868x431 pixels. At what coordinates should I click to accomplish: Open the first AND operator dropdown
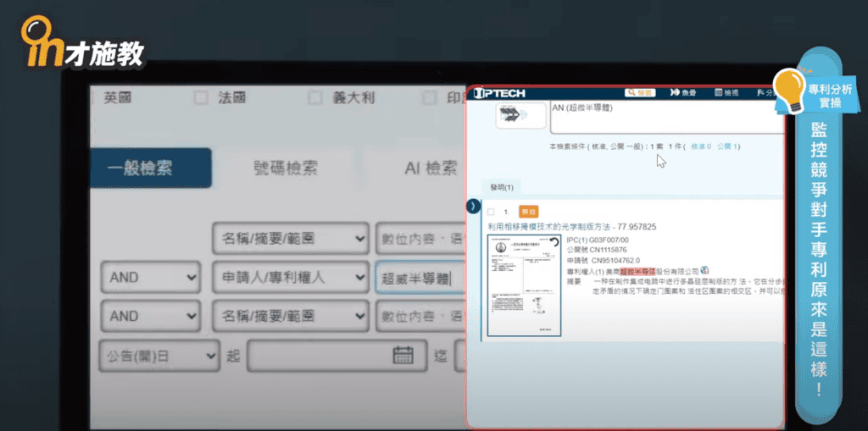point(150,277)
